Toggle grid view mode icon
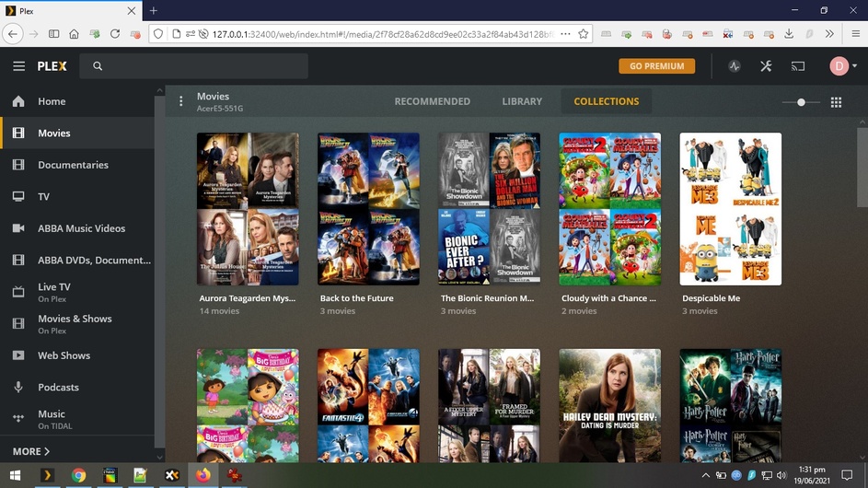 pyautogui.click(x=836, y=102)
